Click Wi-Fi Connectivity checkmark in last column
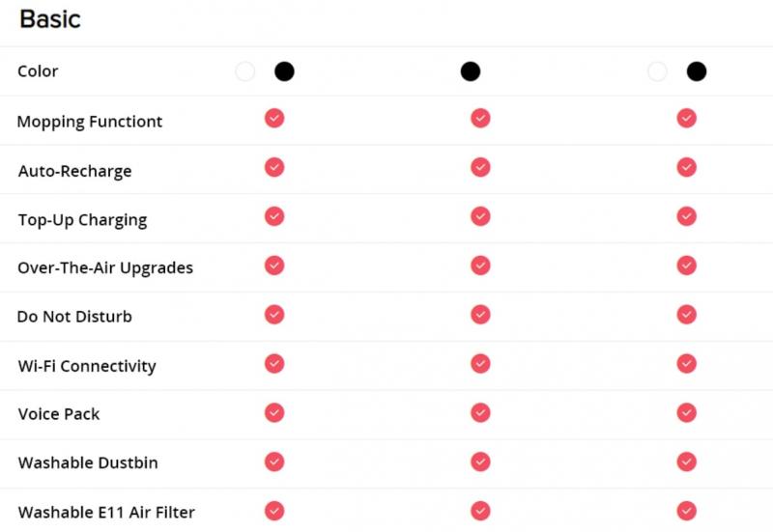This screenshot has width=773, height=532. coord(687,364)
